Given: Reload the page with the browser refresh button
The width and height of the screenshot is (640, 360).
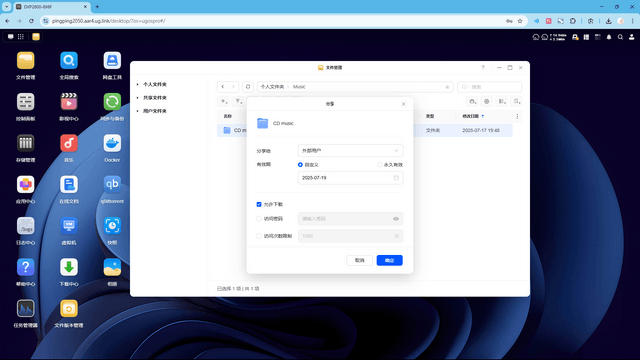Looking at the screenshot, I should [31, 21].
